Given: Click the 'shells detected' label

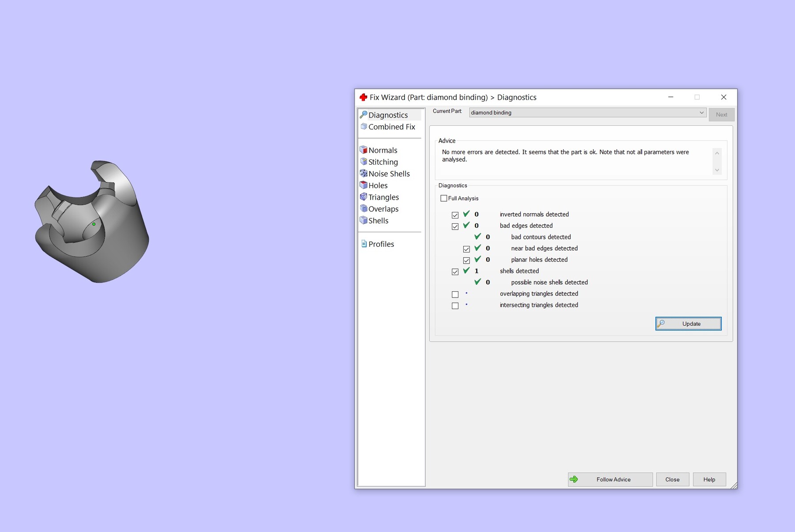Looking at the screenshot, I should coord(519,271).
